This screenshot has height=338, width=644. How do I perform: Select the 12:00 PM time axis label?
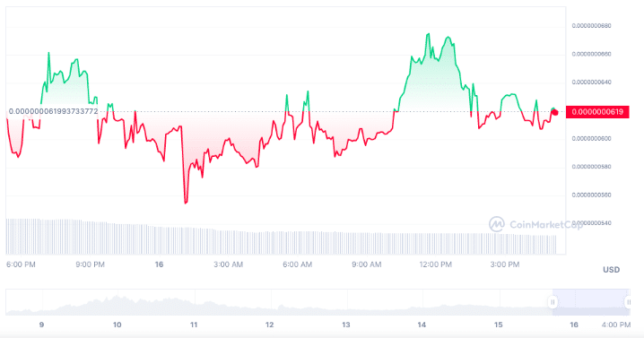pyautogui.click(x=435, y=264)
